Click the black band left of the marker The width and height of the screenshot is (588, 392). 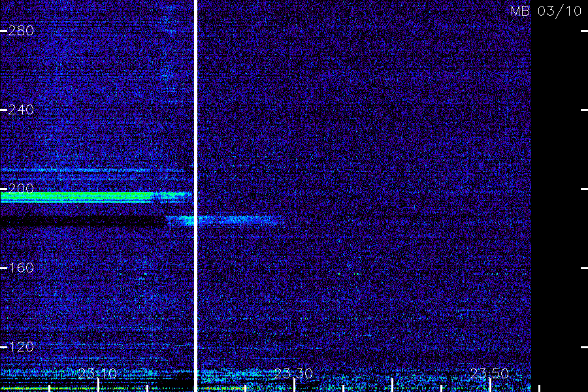tap(82, 220)
